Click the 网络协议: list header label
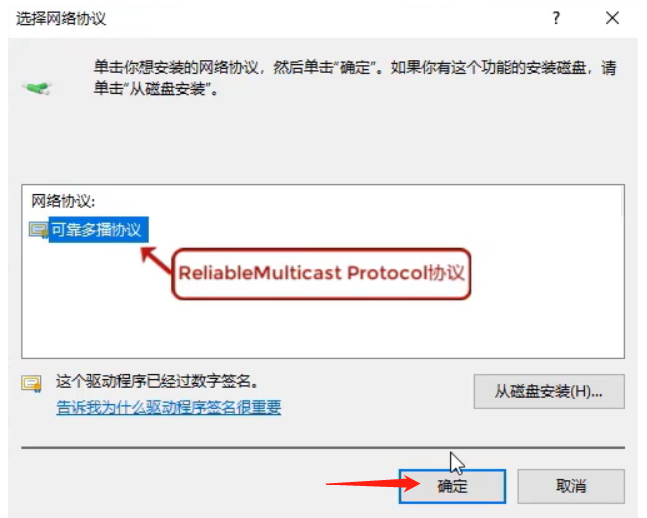Image resolution: width=647 pixels, height=518 pixels. click(x=63, y=201)
